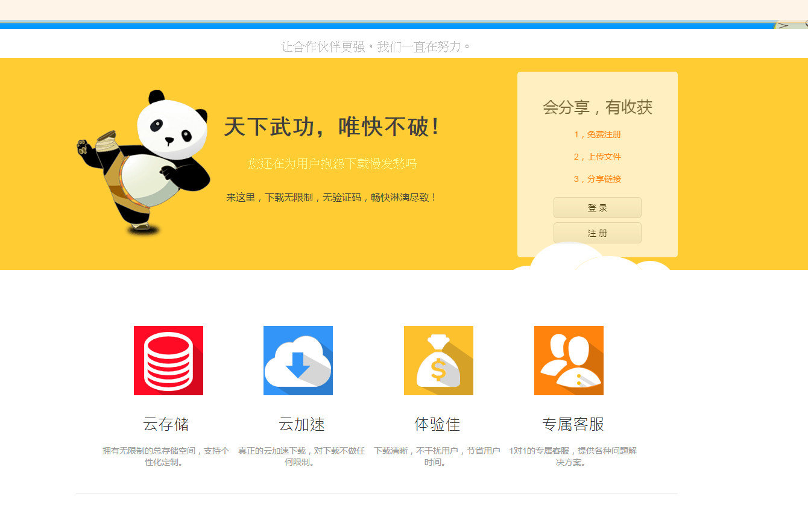808x532 pixels.
Task: Click the 专属客服 heading
Action: coord(573,424)
